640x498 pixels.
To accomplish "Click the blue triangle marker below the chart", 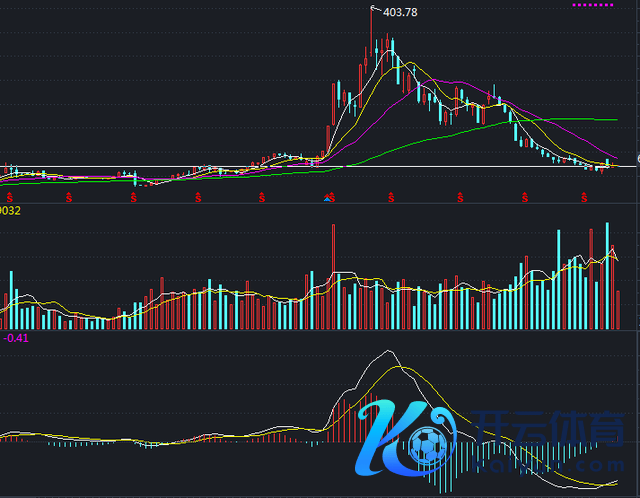I will 326,200.
